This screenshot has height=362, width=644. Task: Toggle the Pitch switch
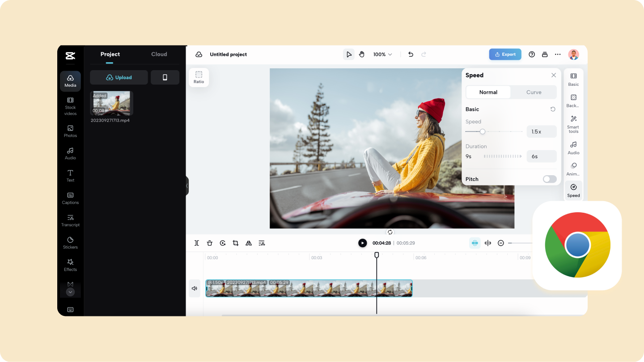coord(550,179)
